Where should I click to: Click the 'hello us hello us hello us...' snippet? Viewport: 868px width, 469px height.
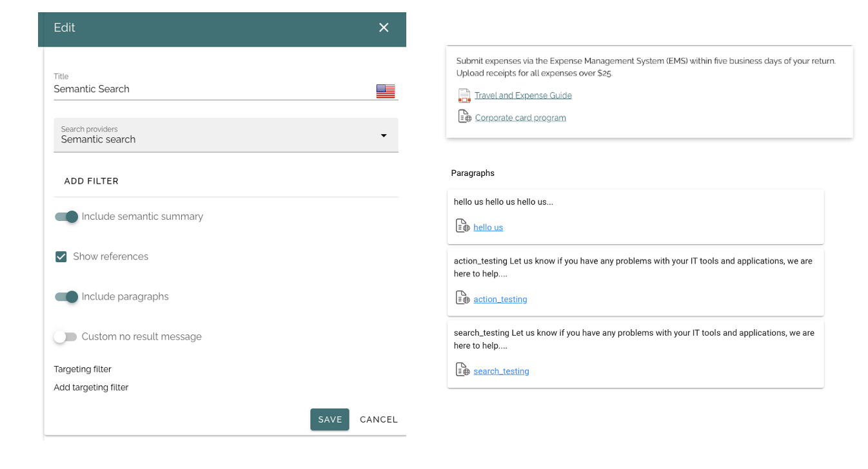pyautogui.click(x=504, y=202)
